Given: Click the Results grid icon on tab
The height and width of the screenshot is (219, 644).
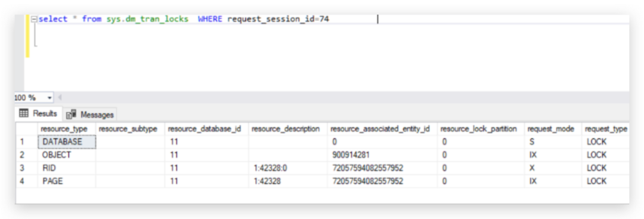Looking at the screenshot, I should pyautogui.click(x=24, y=113).
